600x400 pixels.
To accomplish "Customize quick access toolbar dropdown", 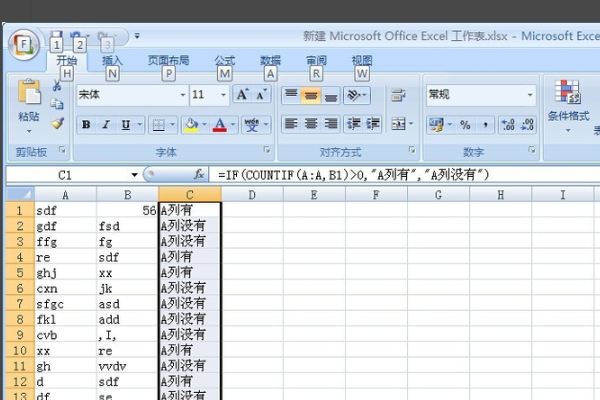I will coord(137,36).
